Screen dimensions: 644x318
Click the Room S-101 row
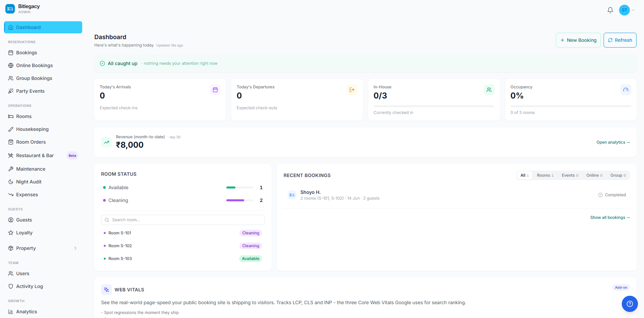click(183, 233)
